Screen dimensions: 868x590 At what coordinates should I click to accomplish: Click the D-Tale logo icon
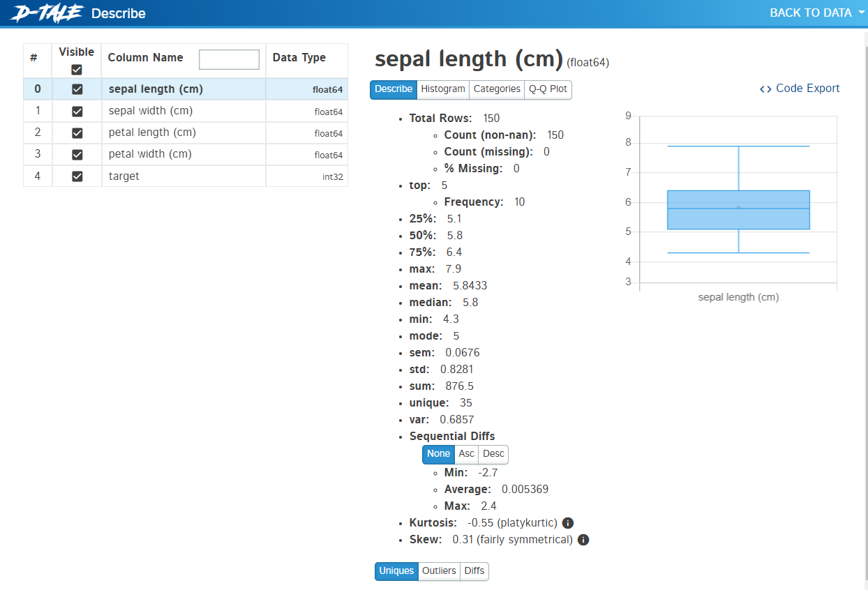point(47,13)
